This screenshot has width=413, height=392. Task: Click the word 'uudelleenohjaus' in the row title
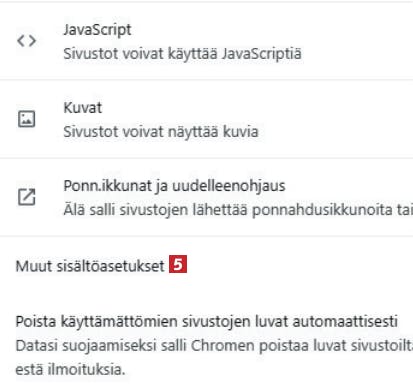[229, 186]
